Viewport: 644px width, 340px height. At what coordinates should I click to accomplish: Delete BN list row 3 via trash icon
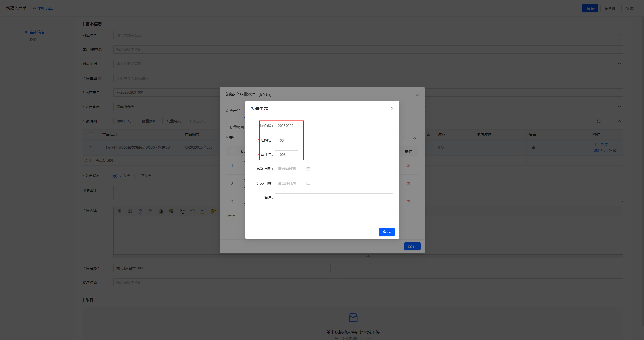pos(408,202)
